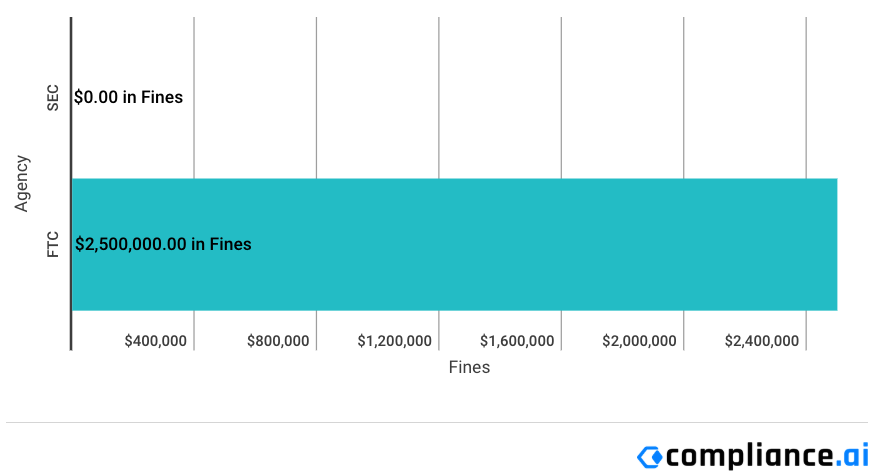The height and width of the screenshot is (474, 882).
Task: Select the teal FTC fines bar
Action: (x=454, y=244)
